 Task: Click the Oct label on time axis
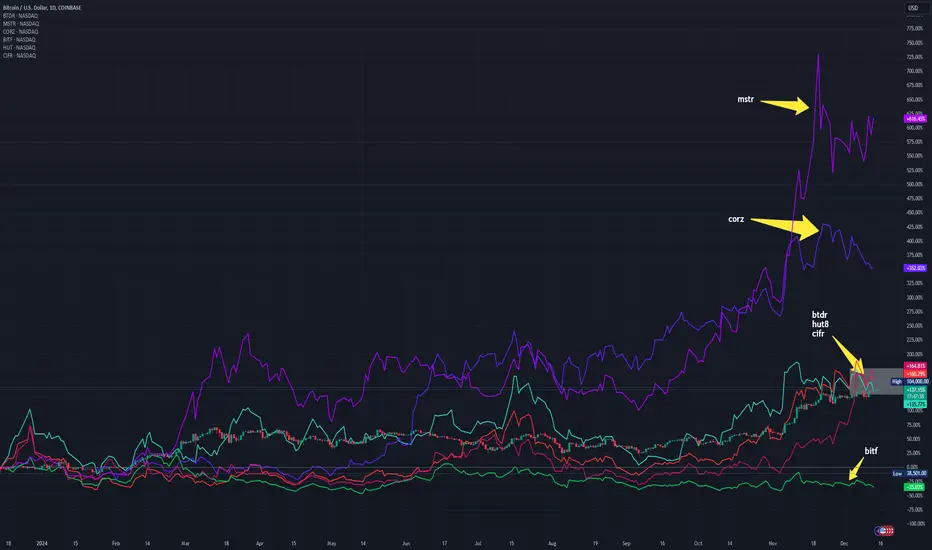[698, 543]
